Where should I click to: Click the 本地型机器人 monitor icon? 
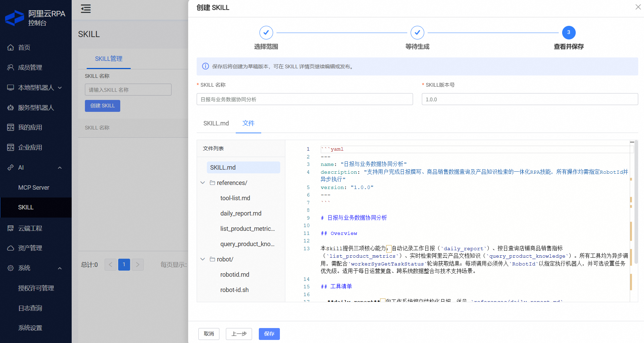pos(11,88)
